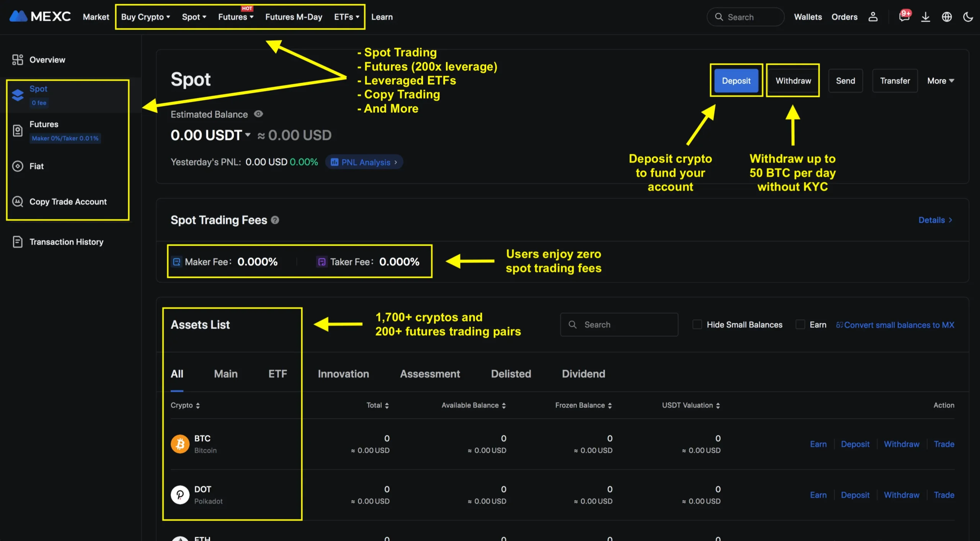Expand the Spot menu in navbar
This screenshot has height=541, width=980.
click(x=194, y=17)
